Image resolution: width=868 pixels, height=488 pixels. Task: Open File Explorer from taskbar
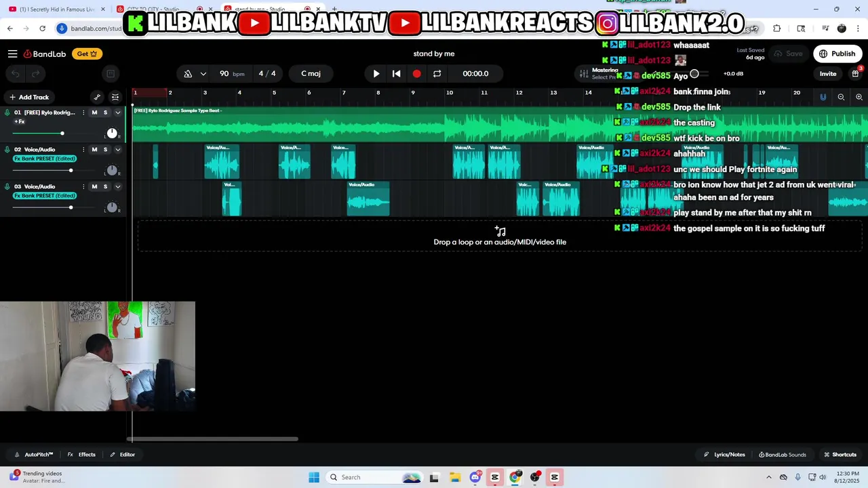point(454,477)
